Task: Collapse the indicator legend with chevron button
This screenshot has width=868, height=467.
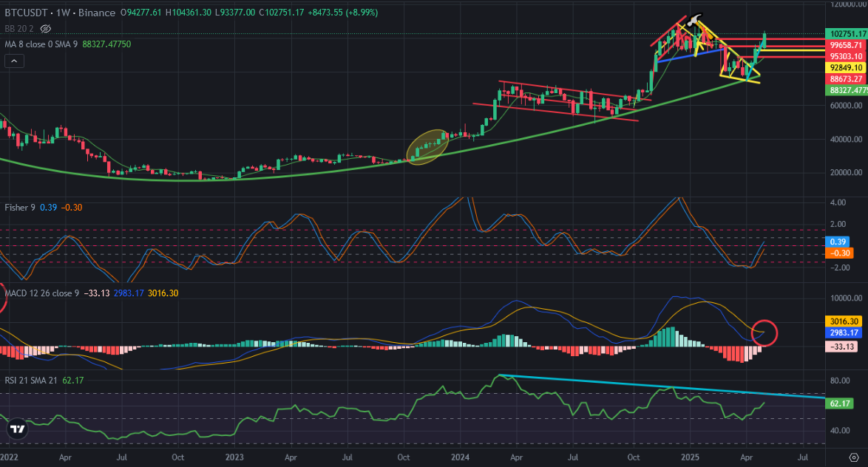Action: pos(14,61)
